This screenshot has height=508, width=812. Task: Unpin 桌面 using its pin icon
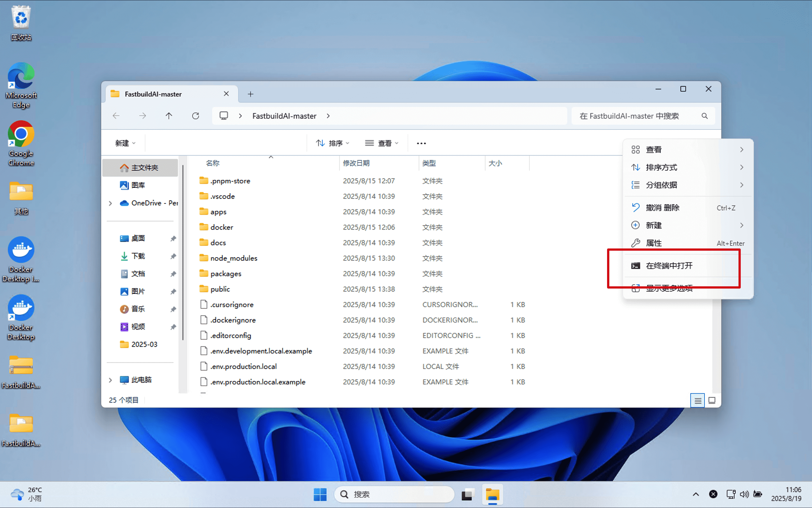click(x=173, y=239)
